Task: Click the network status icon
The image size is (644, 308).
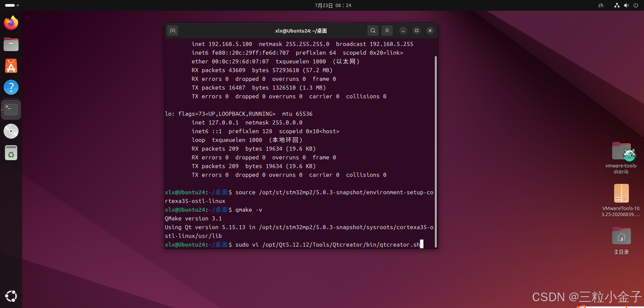Action: (617, 5)
